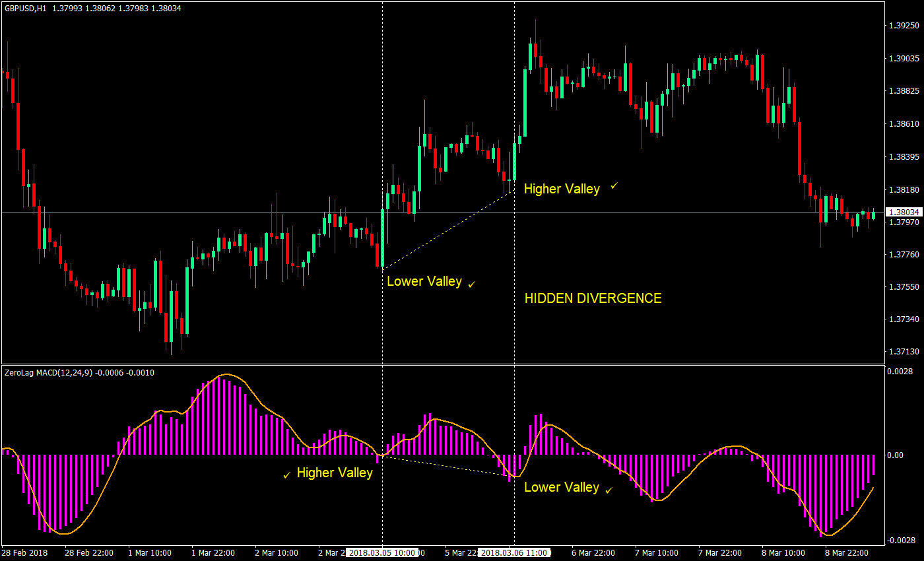Click the 2 Mar 10:00 time label

coord(277,553)
